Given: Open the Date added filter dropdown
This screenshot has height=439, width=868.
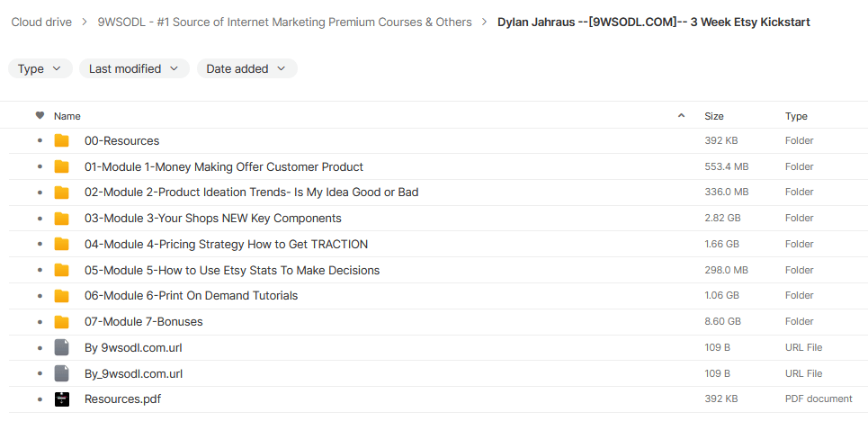Looking at the screenshot, I should click(x=246, y=68).
